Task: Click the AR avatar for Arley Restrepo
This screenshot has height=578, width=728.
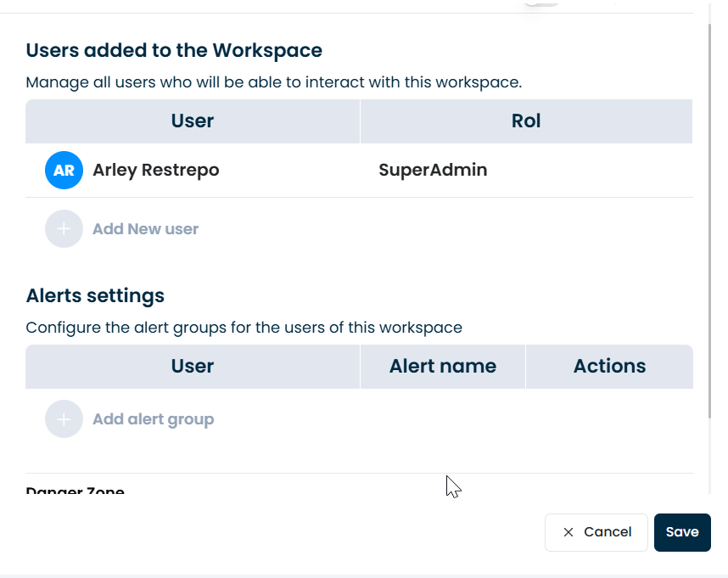Action: [64, 171]
